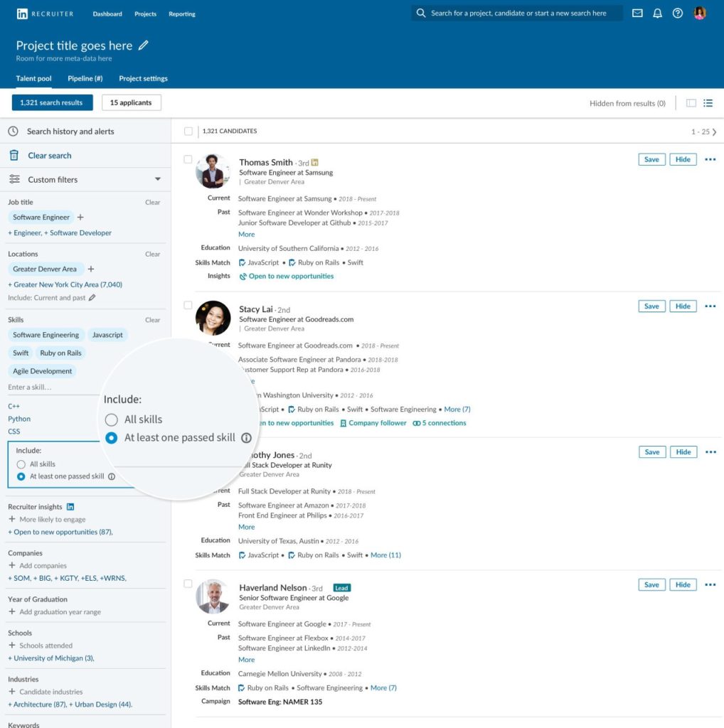Screen dimensions: 724x728
Task: Add Schools attended with plus icon
Action: [x=12, y=646]
